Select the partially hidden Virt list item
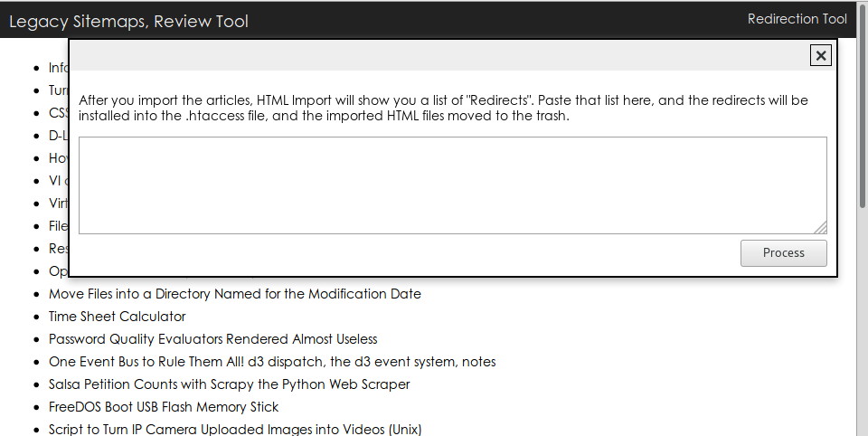Screen dimensions: 868x436 click(x=59, y=204)
